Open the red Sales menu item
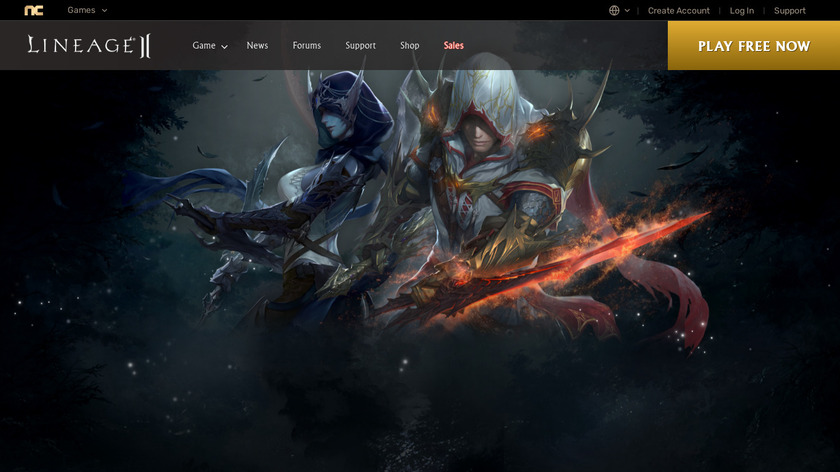This screenshot has height=472, width=840. [453, 46]
